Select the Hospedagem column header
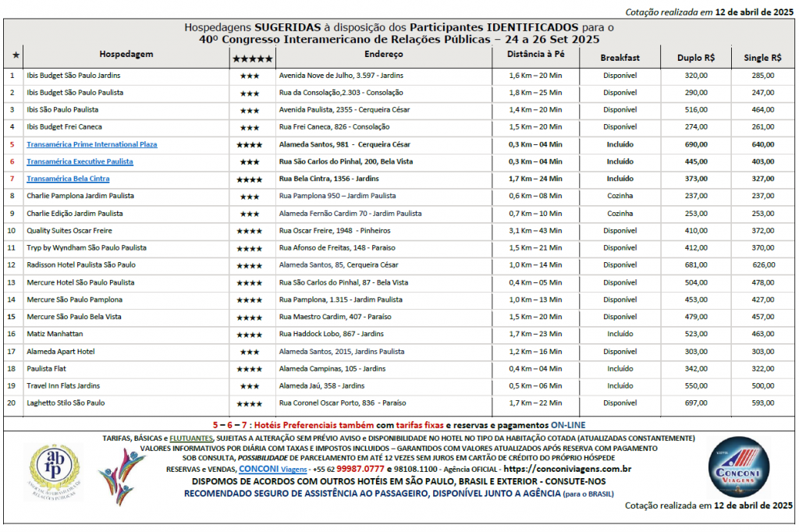 126,54
